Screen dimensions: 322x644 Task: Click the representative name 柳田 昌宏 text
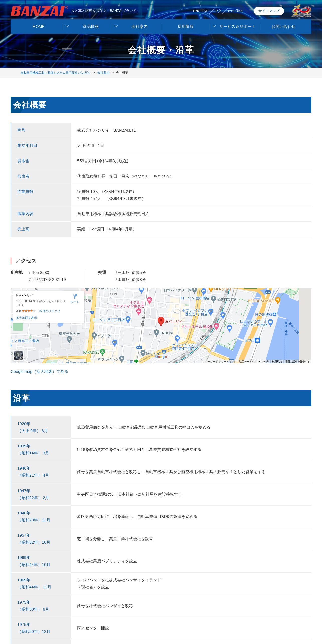coord(119,176)
